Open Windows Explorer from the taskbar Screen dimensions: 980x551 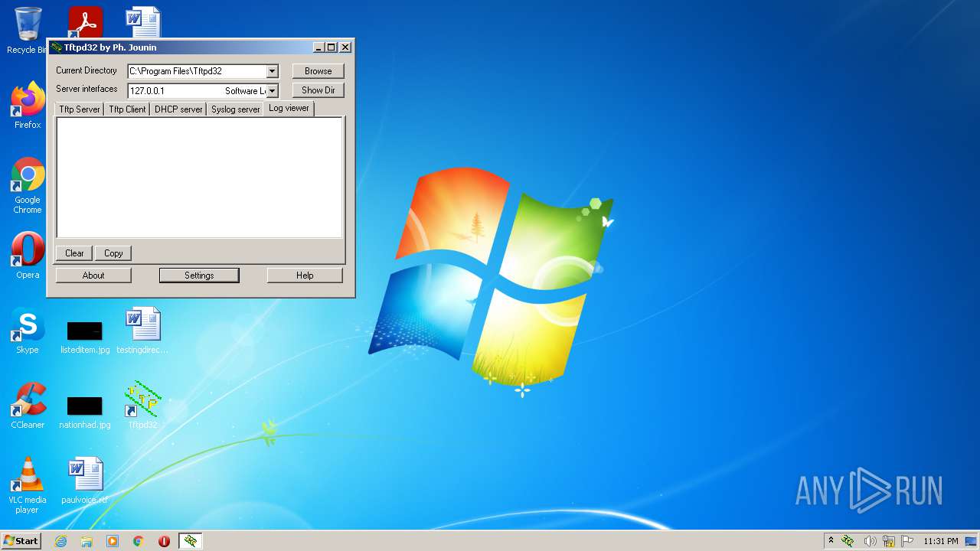click(x=87, y=541)
